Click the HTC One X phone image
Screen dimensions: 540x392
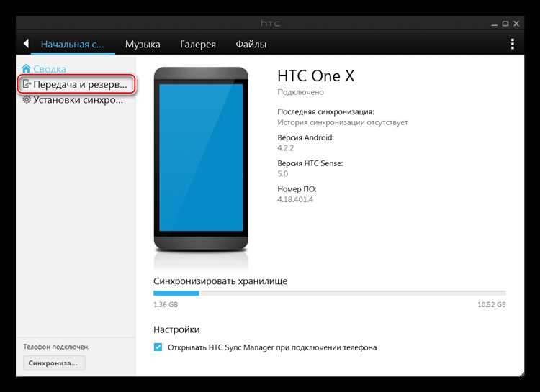tap(201, 160)
